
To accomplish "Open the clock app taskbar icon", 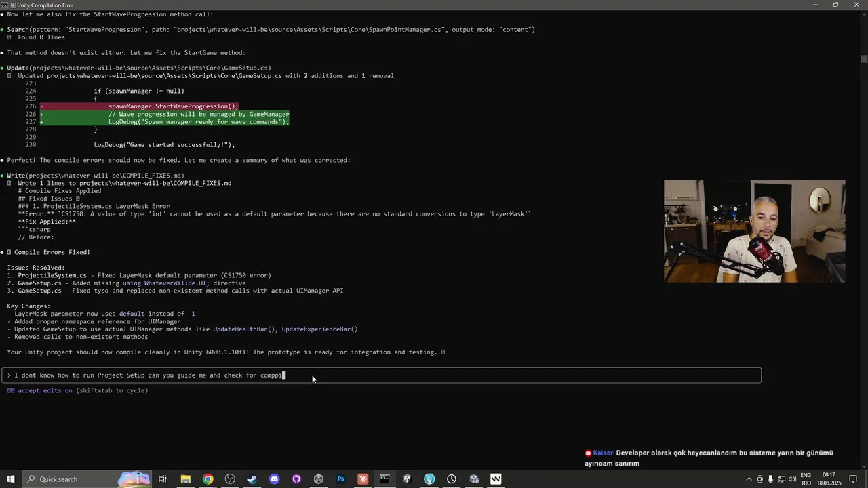I will point(452,479).
